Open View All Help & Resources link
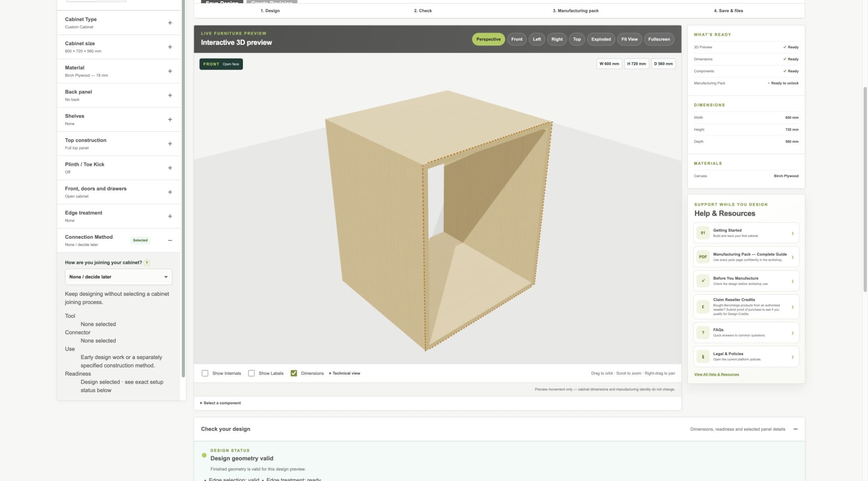 pos(716,375)
